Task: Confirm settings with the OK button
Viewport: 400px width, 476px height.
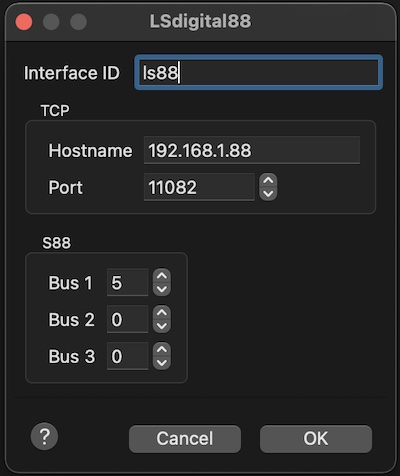Action: pos(316,438)
